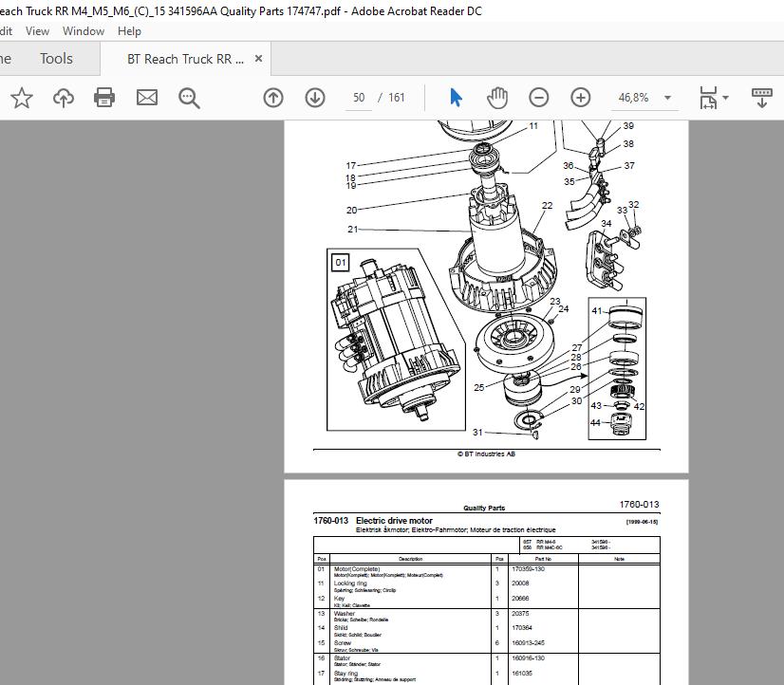The width and height of the screenshot is (784, 685).
Task: Print the document with printer icon
Action: tap(104, 98)
